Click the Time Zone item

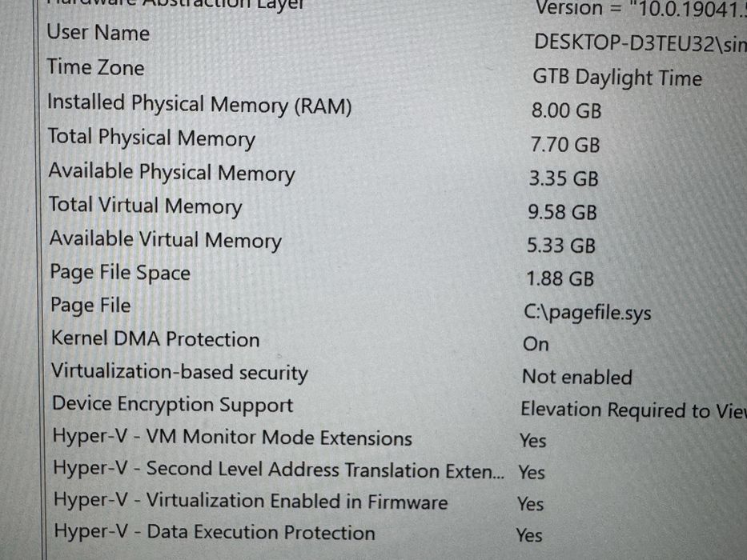pyautogui.click(x=95, y=68)
